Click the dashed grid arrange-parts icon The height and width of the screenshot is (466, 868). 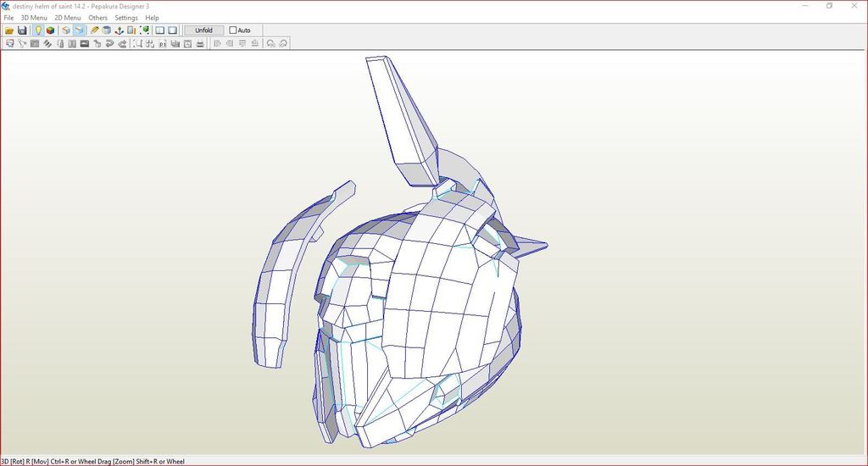pyautogui.click(x=150, y=44)
